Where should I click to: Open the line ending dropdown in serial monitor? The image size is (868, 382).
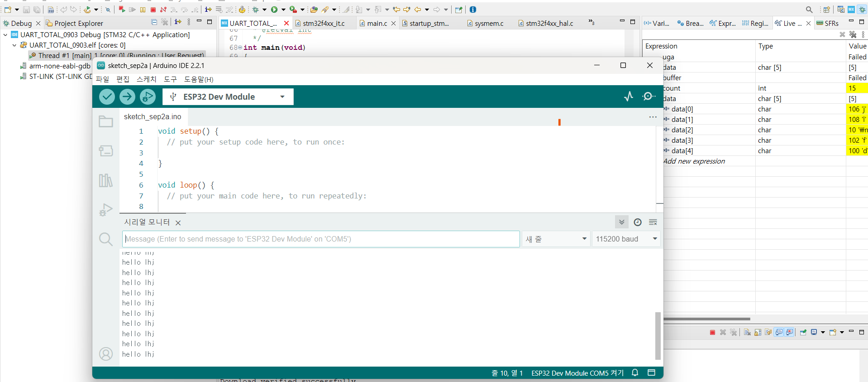[x=556, y=239]
